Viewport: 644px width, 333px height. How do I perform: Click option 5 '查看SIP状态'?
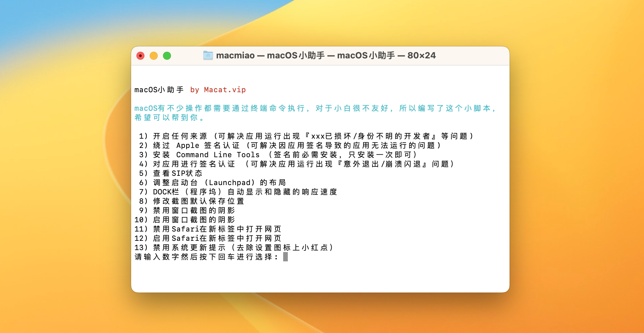click(x=170, y=173)
